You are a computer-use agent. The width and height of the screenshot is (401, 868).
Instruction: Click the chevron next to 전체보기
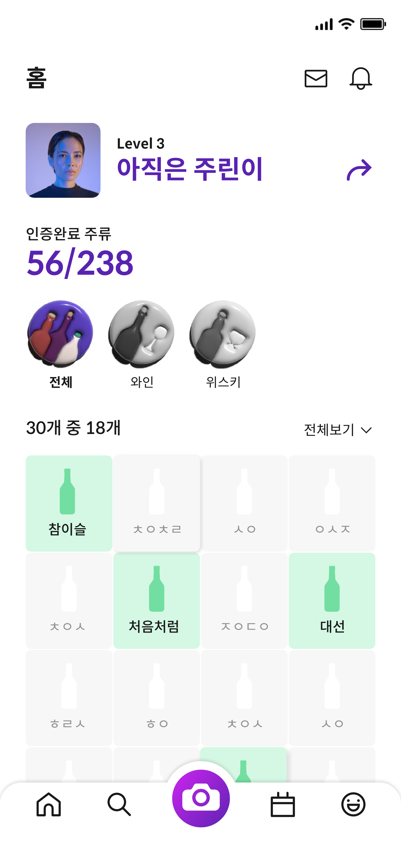[366, 430]
